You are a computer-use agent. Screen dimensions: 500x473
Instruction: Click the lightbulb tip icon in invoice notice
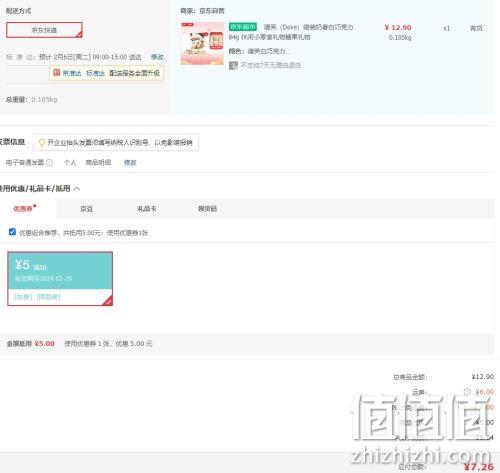[42, 143]
